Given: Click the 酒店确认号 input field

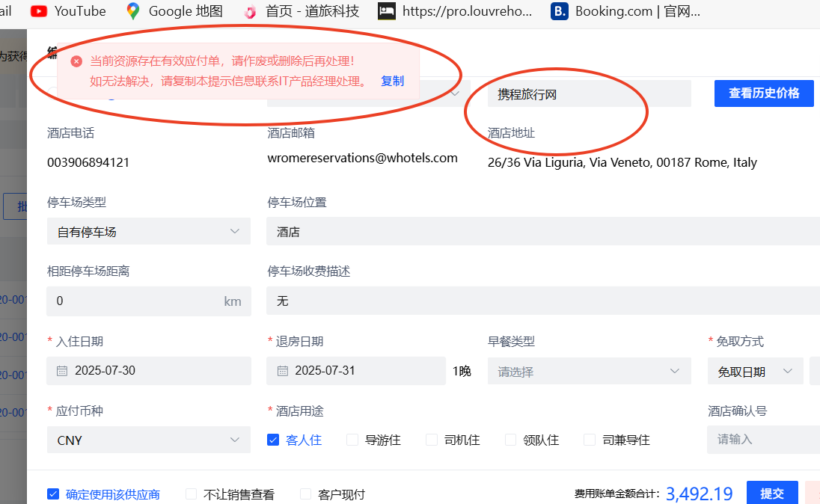Looking at the screenshot, I should pyautogui.click(x=763, y=439).
